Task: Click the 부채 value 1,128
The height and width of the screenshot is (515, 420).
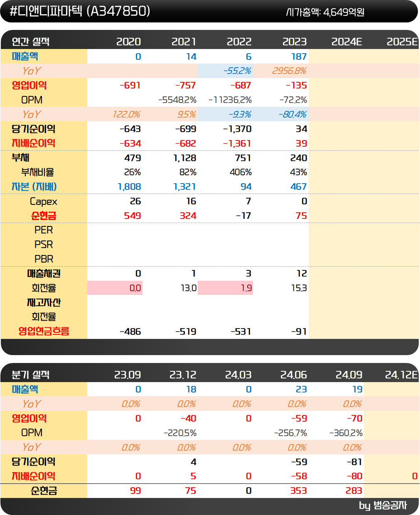Action: (x=184, y=158)
